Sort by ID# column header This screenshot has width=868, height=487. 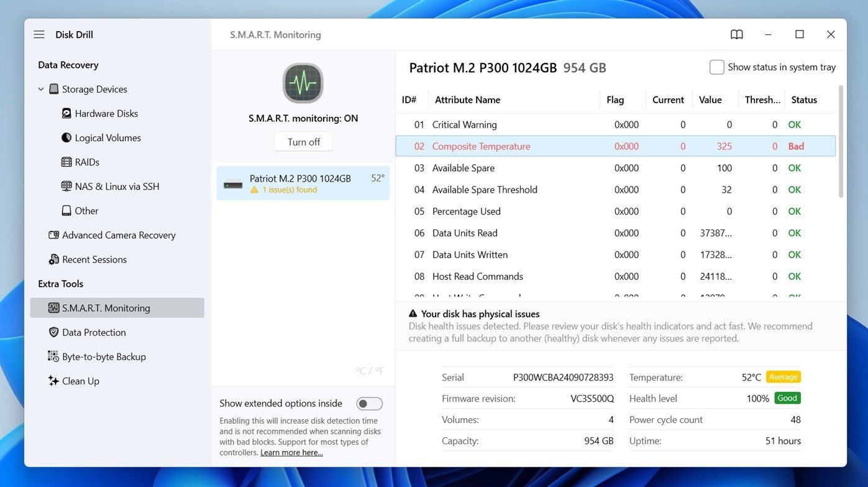tap(409, 100)
